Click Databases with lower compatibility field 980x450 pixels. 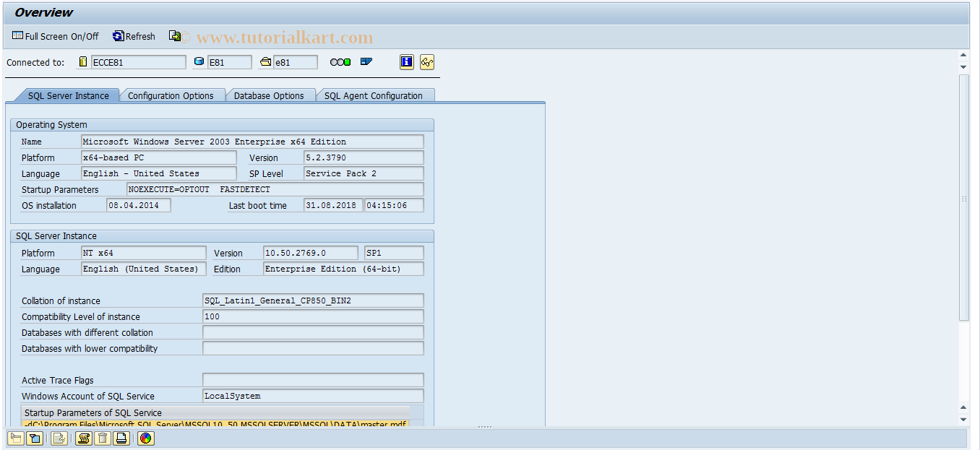[x=313, y=348]
